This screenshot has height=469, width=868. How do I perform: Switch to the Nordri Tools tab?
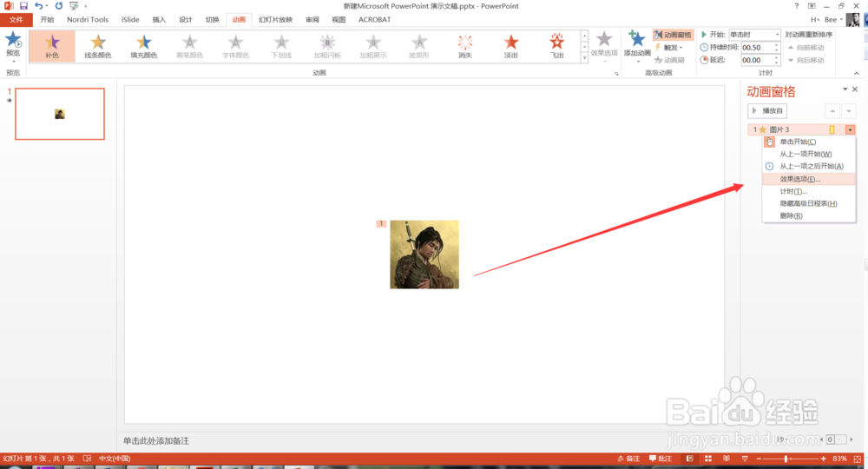88,19
